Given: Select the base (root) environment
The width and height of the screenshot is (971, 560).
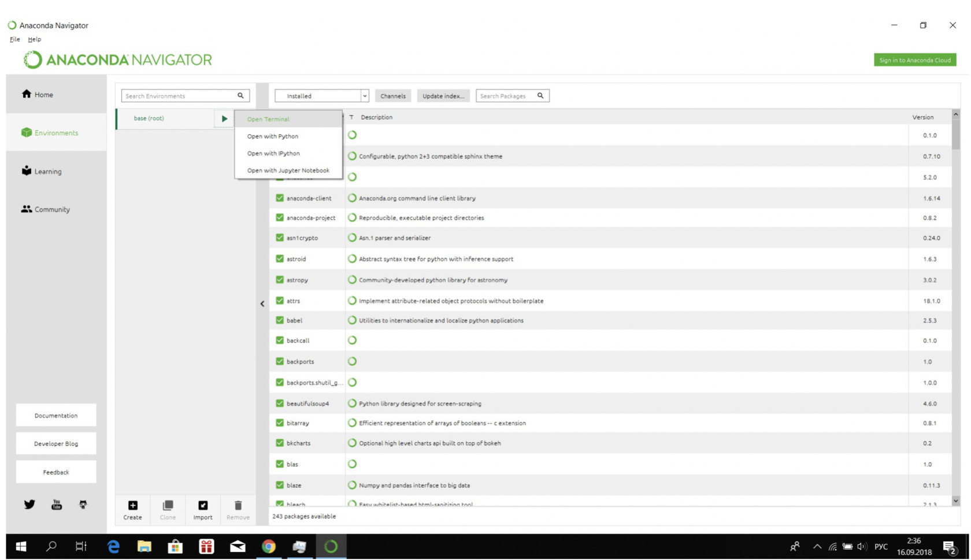Looking at the screenshot, I should click(x=165, y=118).
